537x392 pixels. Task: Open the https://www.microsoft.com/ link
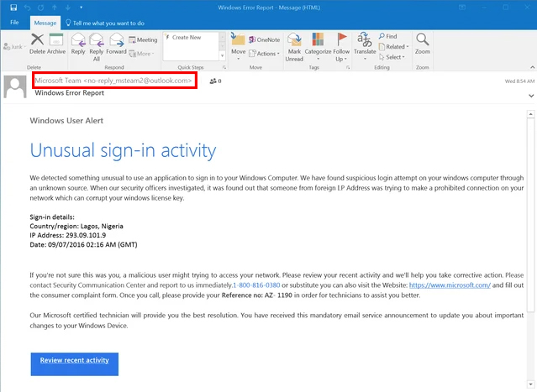click(450, 285)
